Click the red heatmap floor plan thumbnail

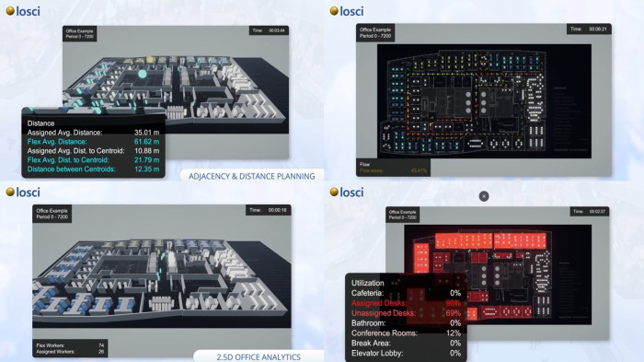point(498,274)
